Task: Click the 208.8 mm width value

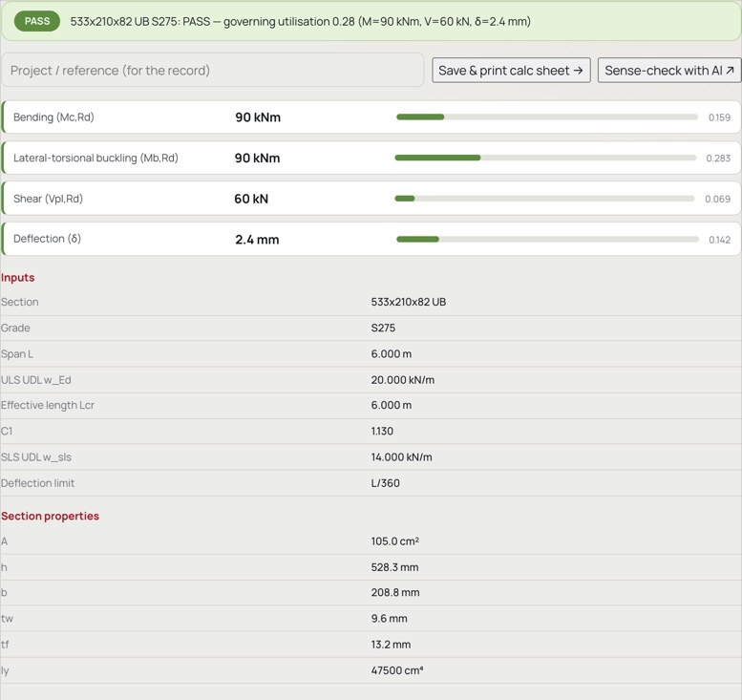Action: click(x=395, y=592)
